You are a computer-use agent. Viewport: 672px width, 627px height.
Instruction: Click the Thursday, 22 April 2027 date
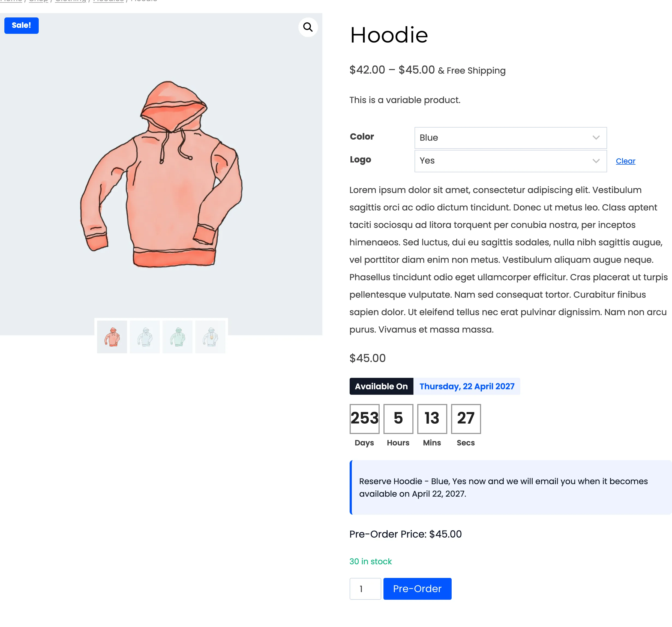pyautogui.click(x=467, y=386)
